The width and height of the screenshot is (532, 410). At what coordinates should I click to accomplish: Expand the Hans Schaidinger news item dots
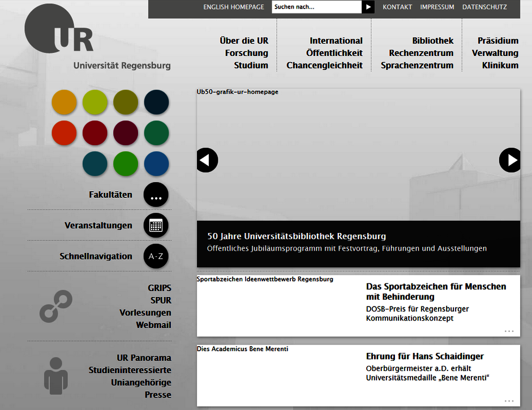pyautogui.click(x=509, y=400)
